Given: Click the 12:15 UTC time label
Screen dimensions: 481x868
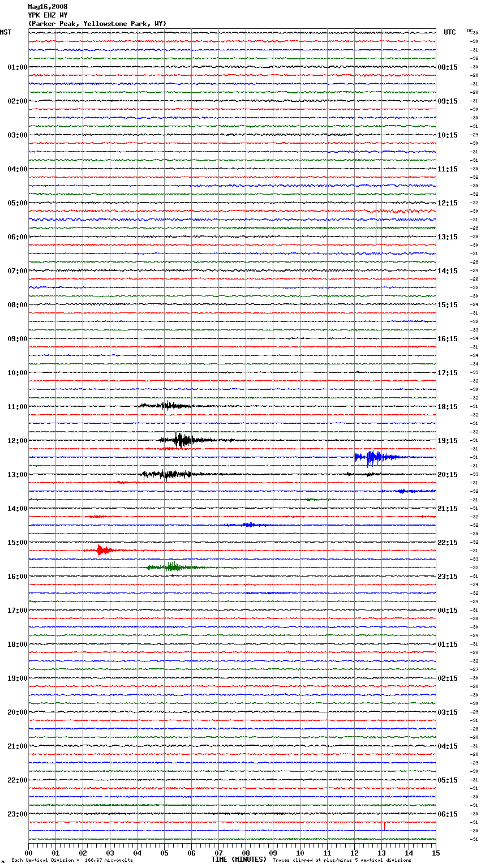Looking at the screenshot, I should [x=448, y=203].
